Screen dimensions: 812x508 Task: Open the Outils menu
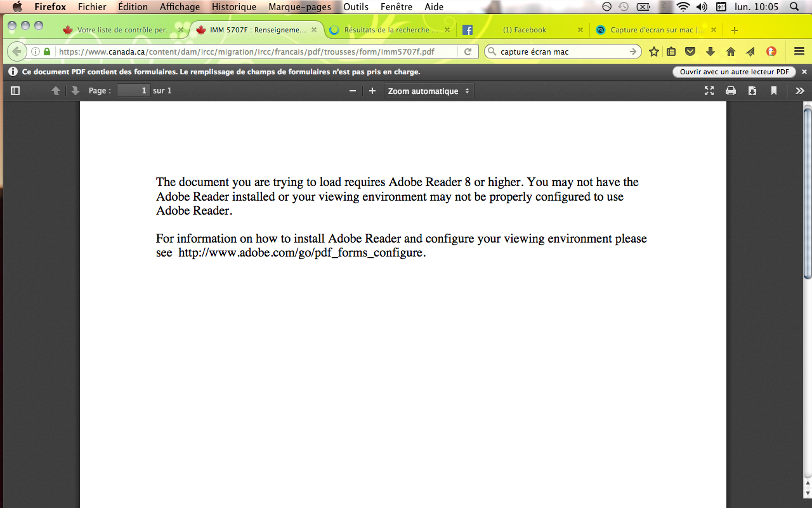(x=356, y=7)
